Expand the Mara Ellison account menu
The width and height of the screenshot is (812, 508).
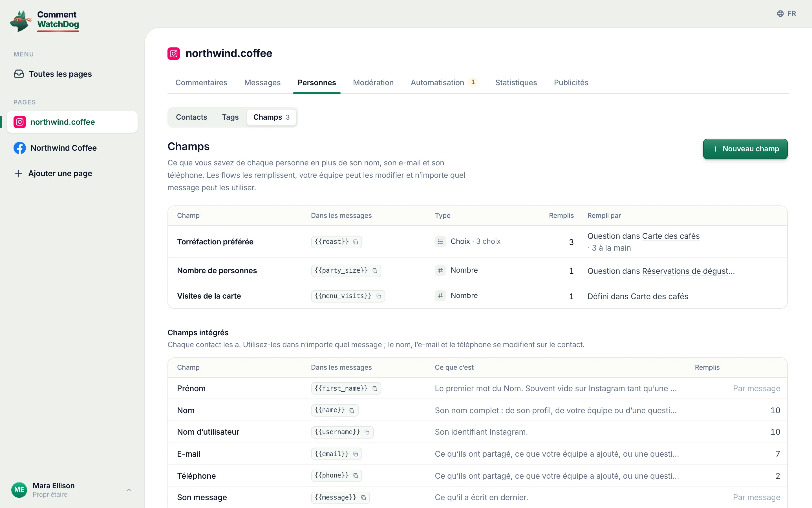click(129, 490)
